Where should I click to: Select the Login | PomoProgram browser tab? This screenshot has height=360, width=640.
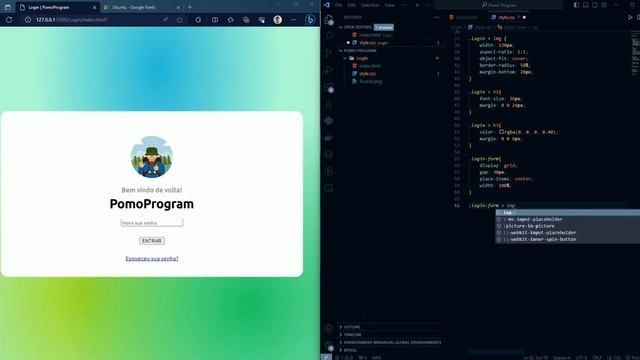57,7
